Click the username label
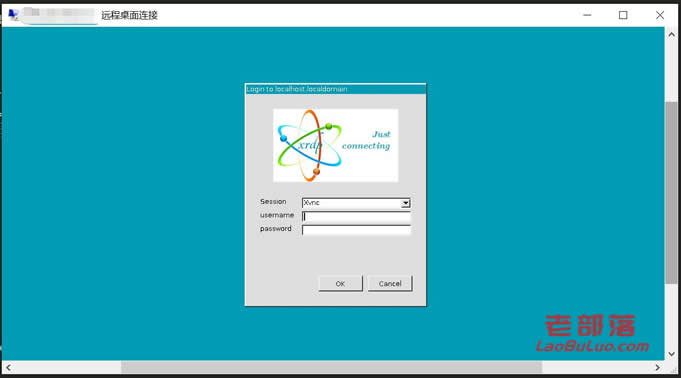This screenshot has width=681, height=378. (x=277, y=215)
